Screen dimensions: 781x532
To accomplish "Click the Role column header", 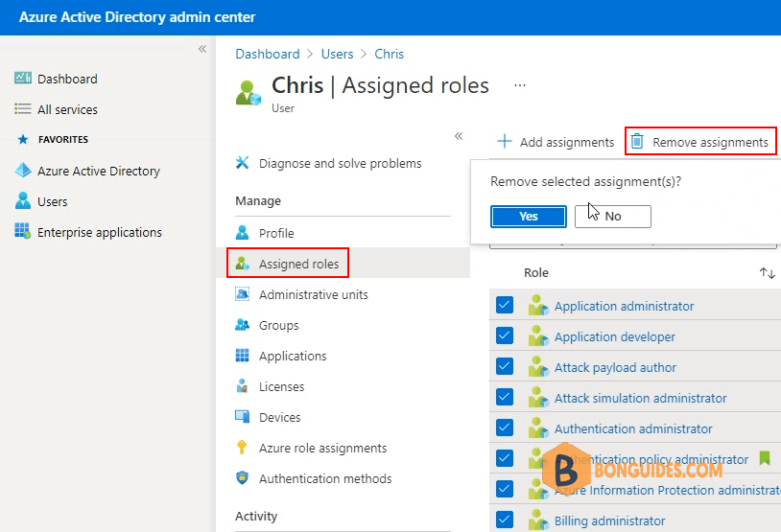I will [536, 273].
